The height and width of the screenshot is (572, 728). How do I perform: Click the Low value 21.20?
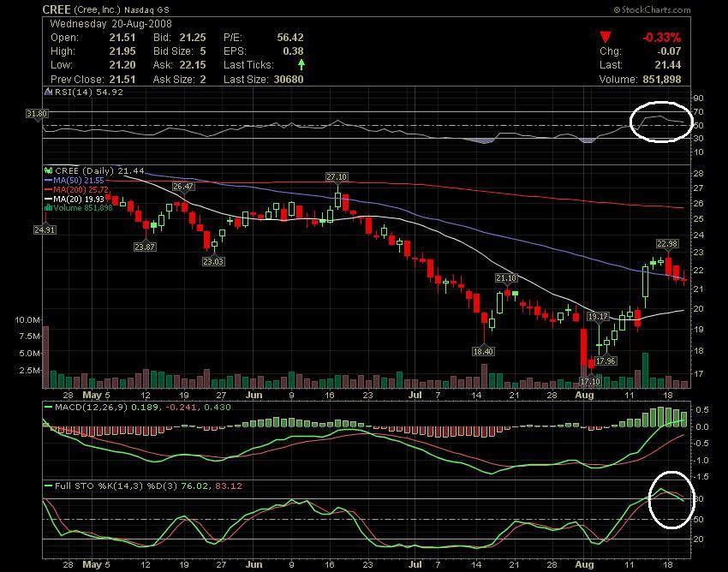coord(122,65)
